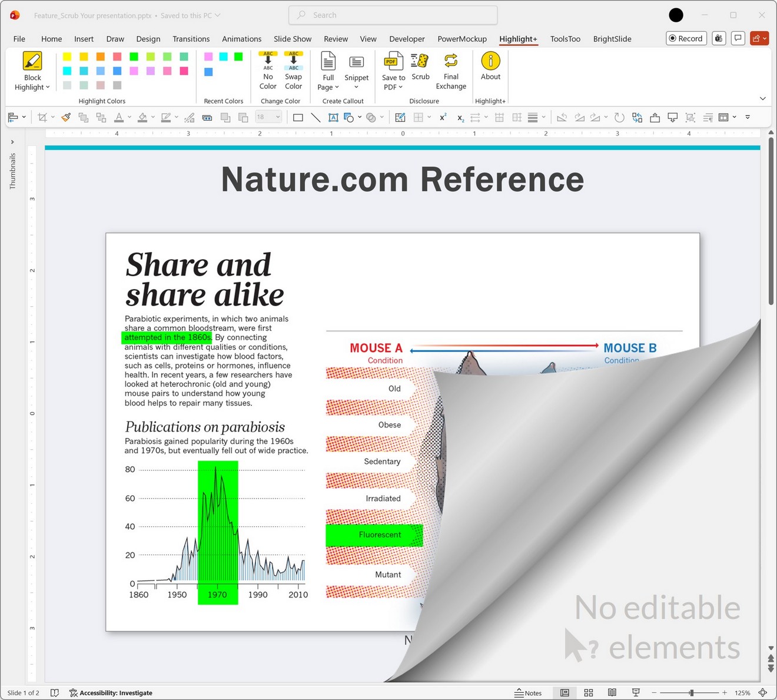Switch to the Insert tab
Screen dimensions: 777x700
(x=84, y=39)
